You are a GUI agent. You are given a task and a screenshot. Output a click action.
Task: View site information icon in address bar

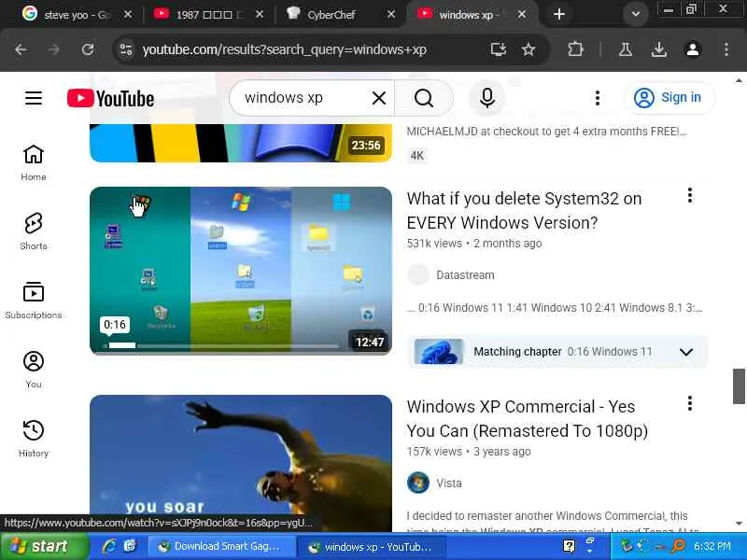point(126,49)
